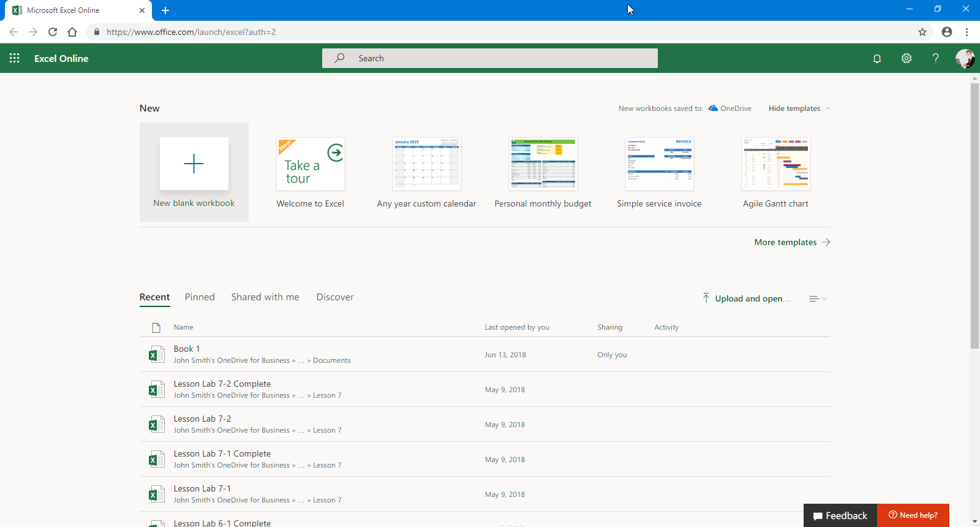980x527 pixels.
Task: Reload the page
Action: [x=53, y=32]
